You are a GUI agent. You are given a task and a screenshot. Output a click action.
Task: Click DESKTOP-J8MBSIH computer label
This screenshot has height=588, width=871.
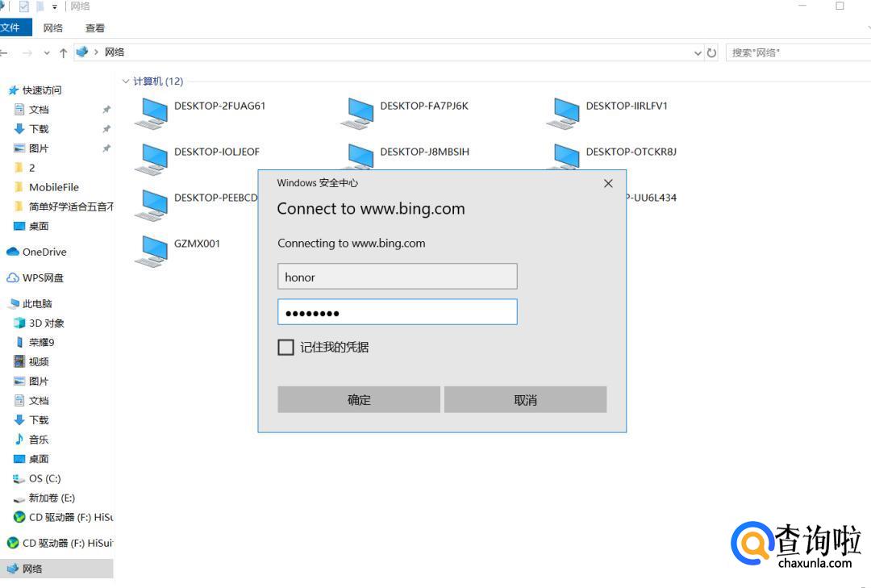[424, 152]
